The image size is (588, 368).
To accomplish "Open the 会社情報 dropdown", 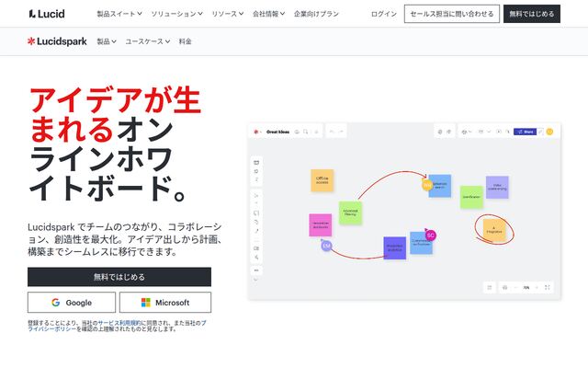I will 268,14.
